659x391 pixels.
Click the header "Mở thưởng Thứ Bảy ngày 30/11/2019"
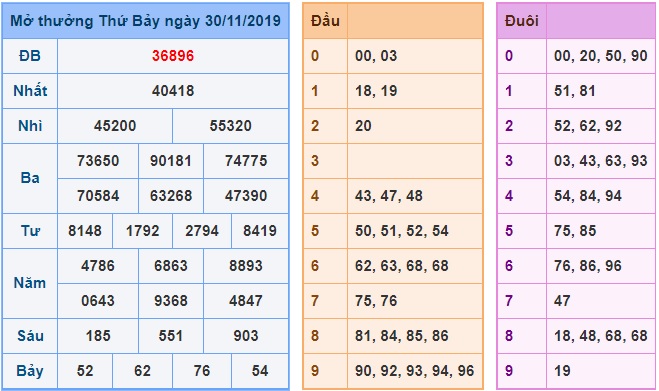coord(145,21)
